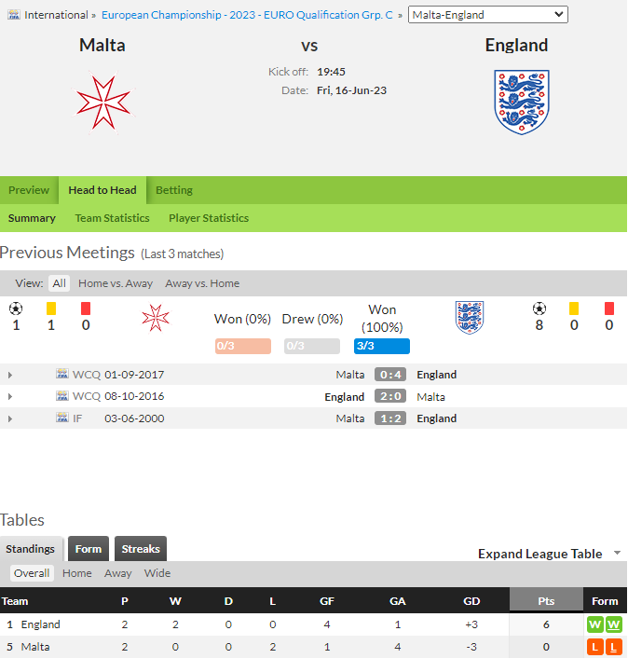Switch to the Team Statistics sub-tab
Image resolution: width=628 pixels, height=672 pixels.
[x=112, y=218]
